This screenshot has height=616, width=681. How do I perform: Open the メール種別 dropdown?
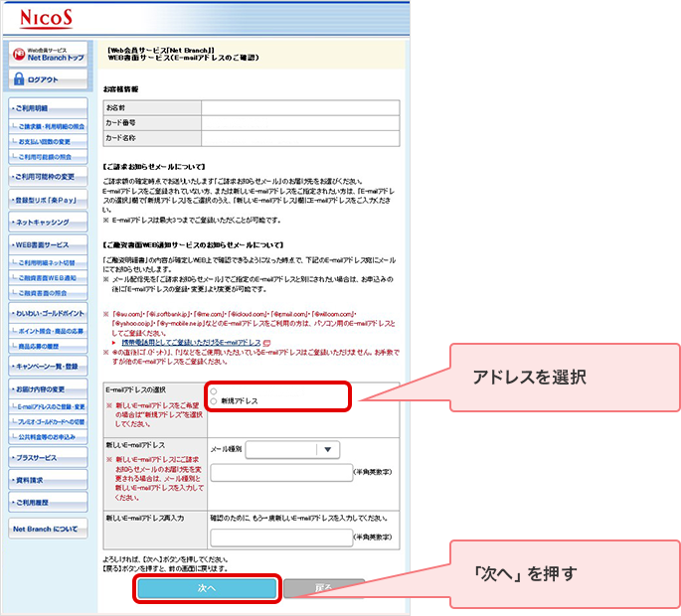pos(328,449)
